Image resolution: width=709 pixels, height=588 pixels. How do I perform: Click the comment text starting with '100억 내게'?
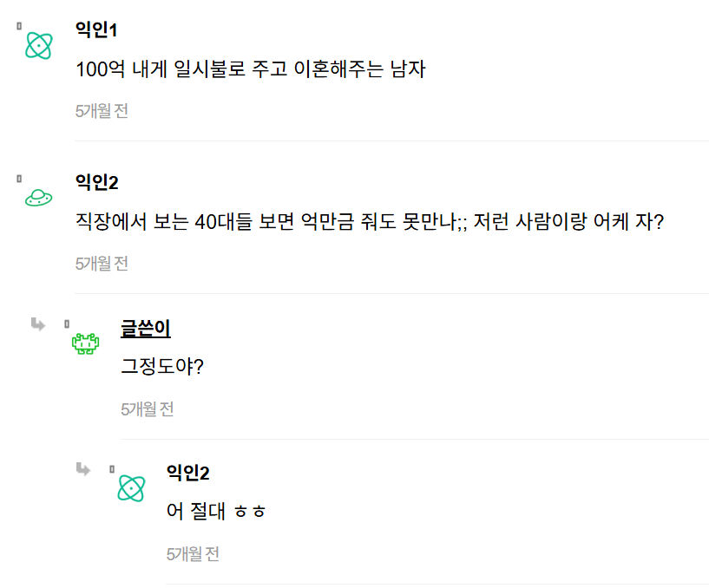[250, 69]
